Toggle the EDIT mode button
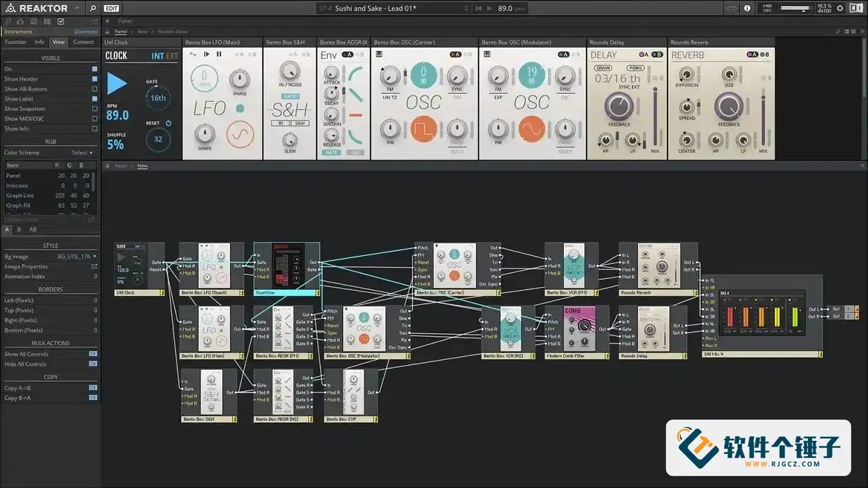 (111, 8)
